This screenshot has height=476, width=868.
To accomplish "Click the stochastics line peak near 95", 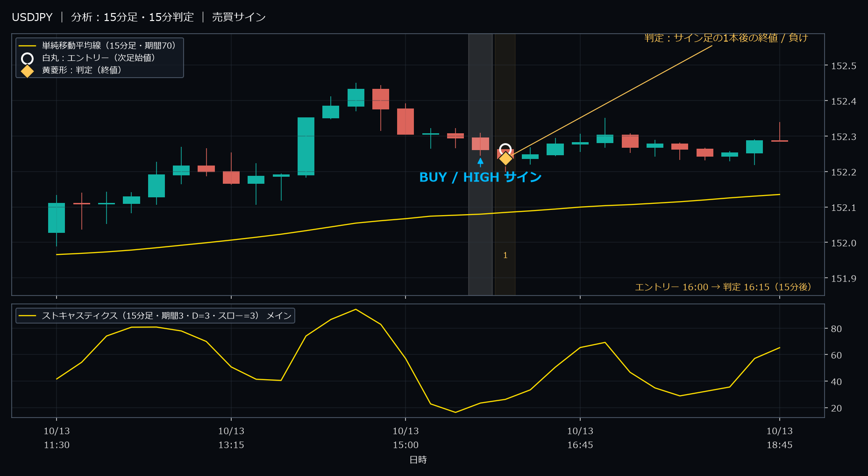I will (x=356, y=310).
